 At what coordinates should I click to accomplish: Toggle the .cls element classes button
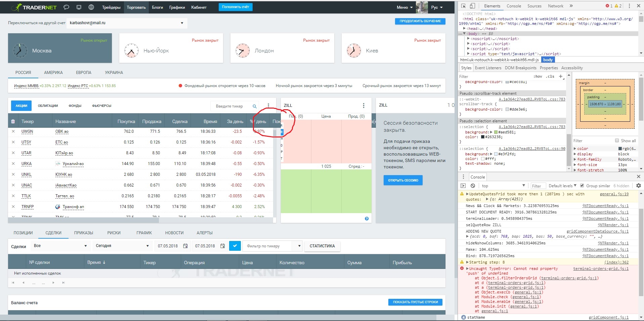coord(550,76)
